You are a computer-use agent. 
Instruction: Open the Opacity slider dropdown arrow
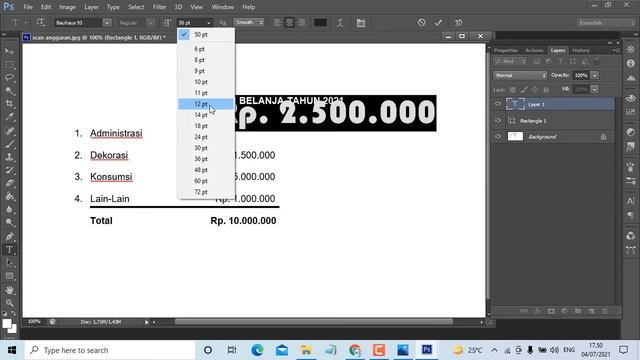click(x=595, y=76)
